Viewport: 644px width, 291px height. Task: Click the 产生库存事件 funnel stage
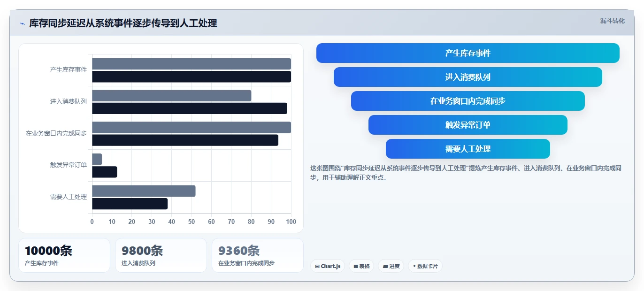click(468, 53)
